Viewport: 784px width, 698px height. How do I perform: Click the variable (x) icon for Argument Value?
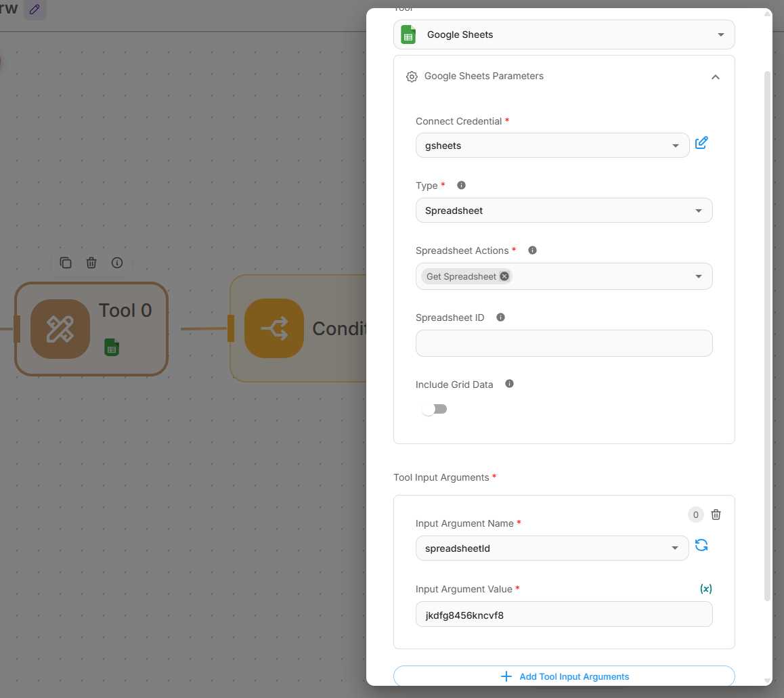click(705, 589)
